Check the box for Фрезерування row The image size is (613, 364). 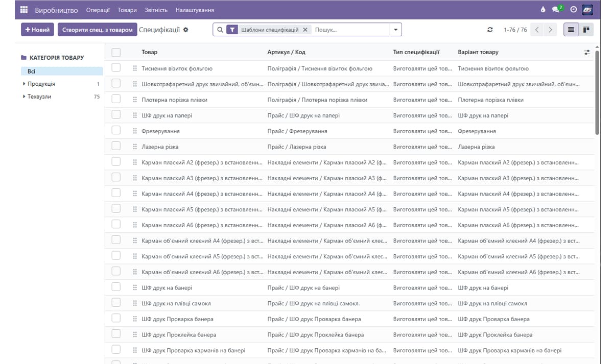click(x=116, y=131)
